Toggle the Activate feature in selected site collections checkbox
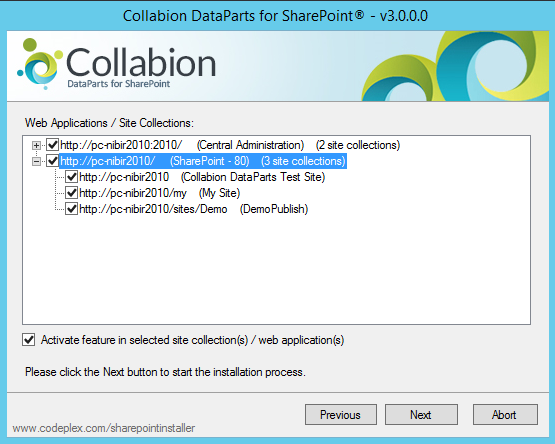Image resolution: width=555 pixels, height=444 pixels. pyautogui.click(x=29, y=340)
